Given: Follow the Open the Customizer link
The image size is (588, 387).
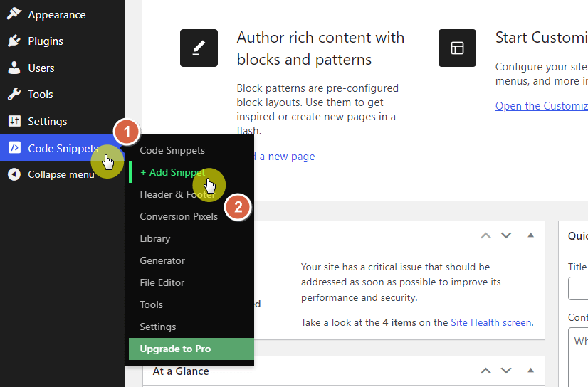Looking at the screenshot, I should [x=542, y=106].
